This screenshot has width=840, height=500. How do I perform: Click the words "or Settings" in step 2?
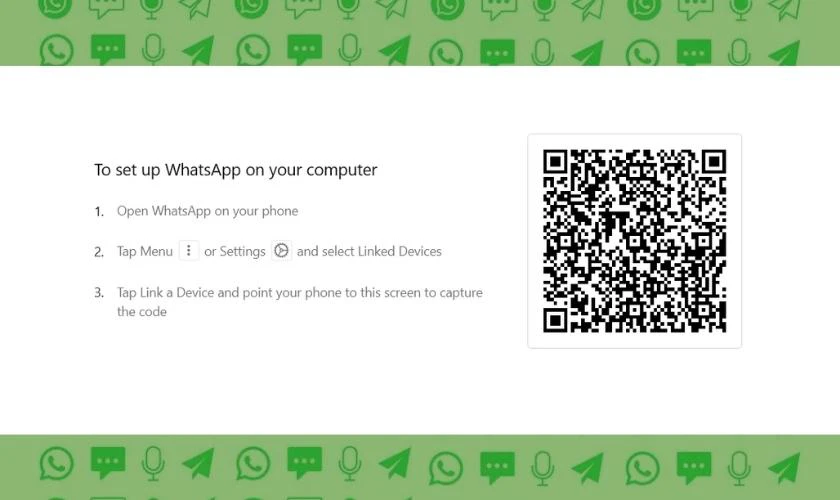pyautogui.click(x=235, y=251)
